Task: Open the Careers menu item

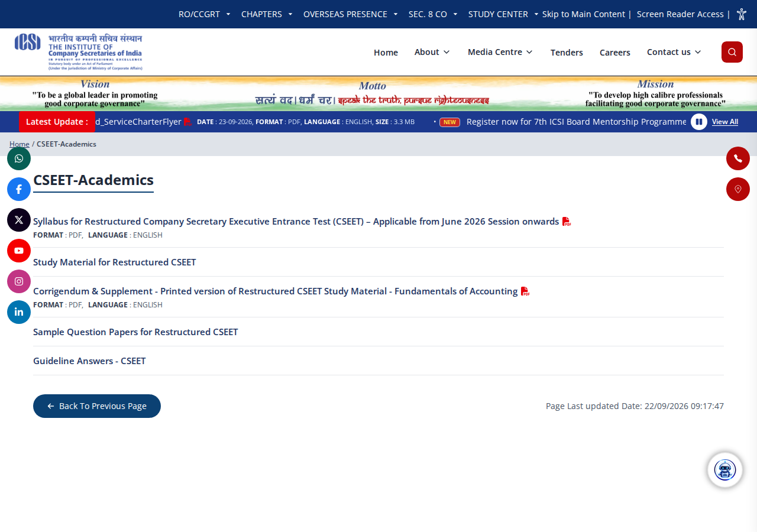Action: pos(615,53)
